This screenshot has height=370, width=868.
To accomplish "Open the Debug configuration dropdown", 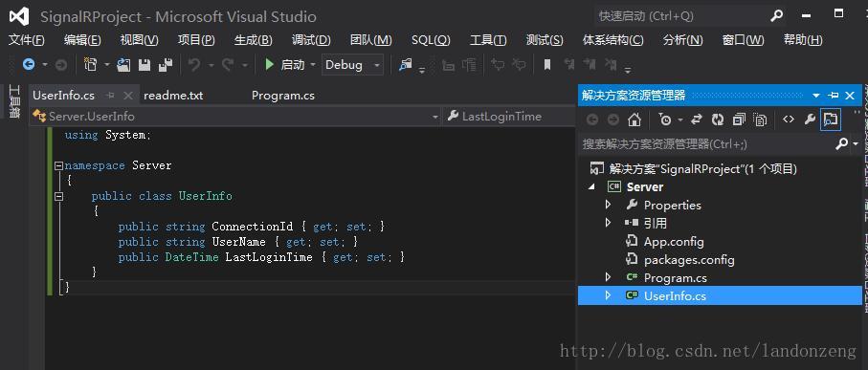I will (x=352, y=65).
